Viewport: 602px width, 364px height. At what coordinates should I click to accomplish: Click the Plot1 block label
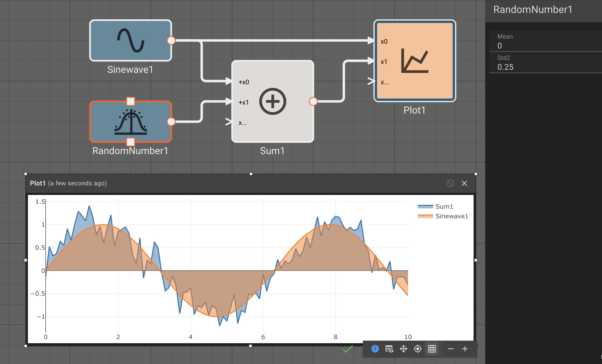(x=414, y=110)
